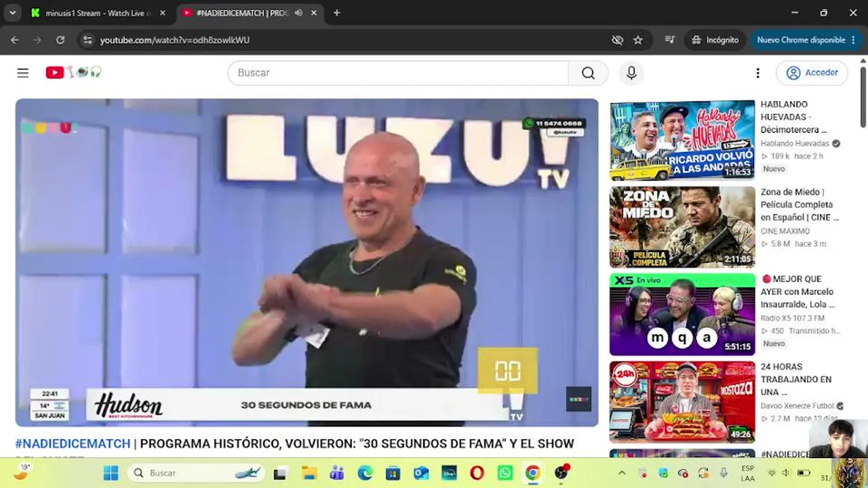
Task: Open Zona de Miedo movie thumbnail
Action: point(682,227)
